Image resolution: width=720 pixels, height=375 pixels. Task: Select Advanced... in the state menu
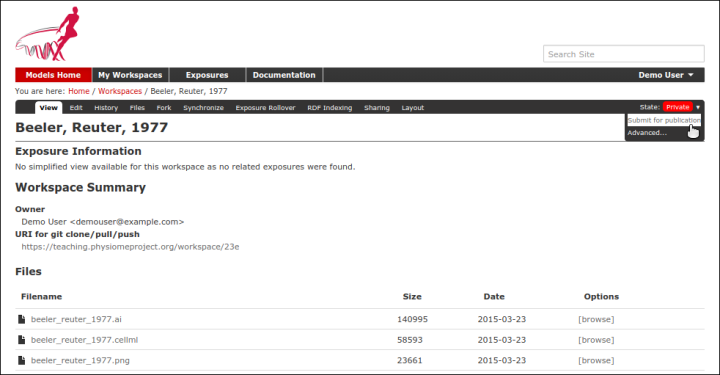point(647,133)
